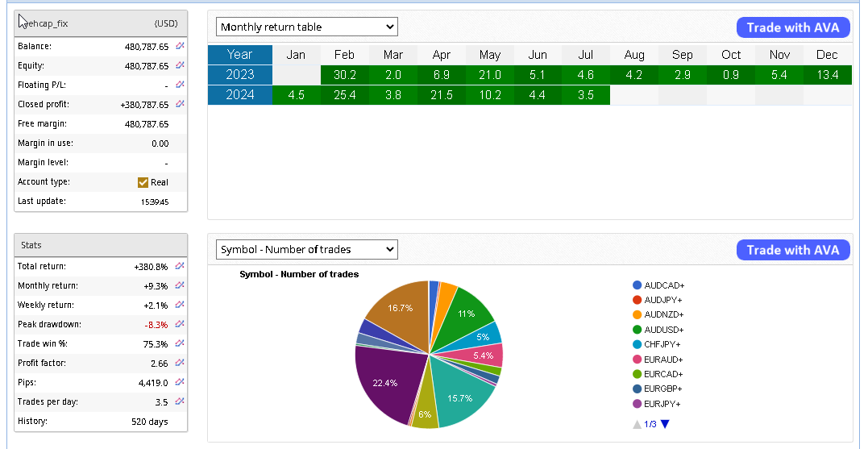Image resolution: width=868 pixels, height=449 pixels.
Task: Click the chart icon beside Peak drawdown
Action: [x=181, y=323]
